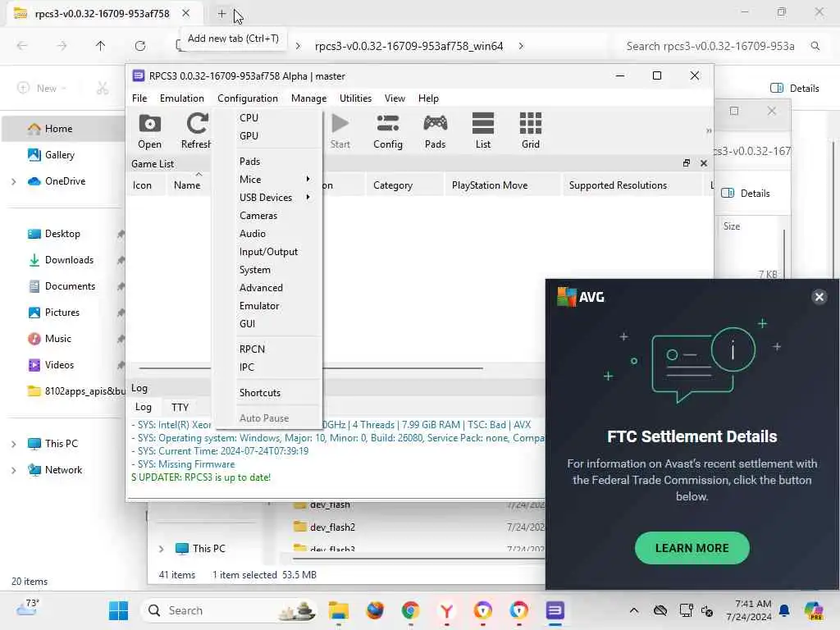Open Gallery in Explorer sidebar
Viewport: 840px width, 630px height.
[x=59, y=155]
